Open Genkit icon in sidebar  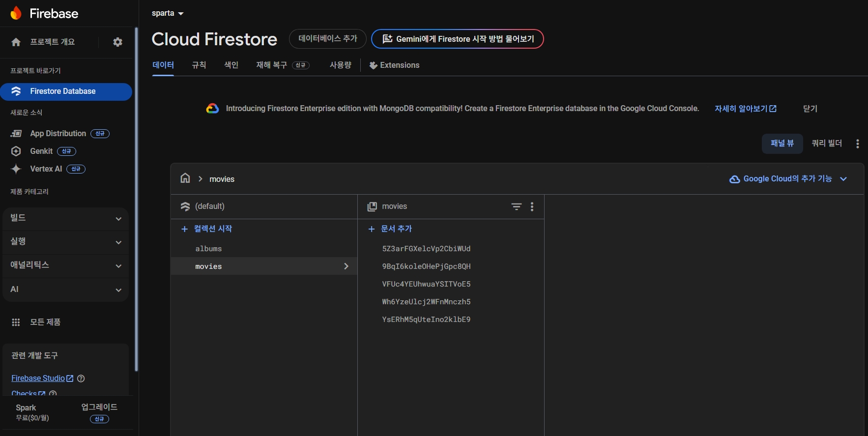pyautogui.click(x=16, y=151)
